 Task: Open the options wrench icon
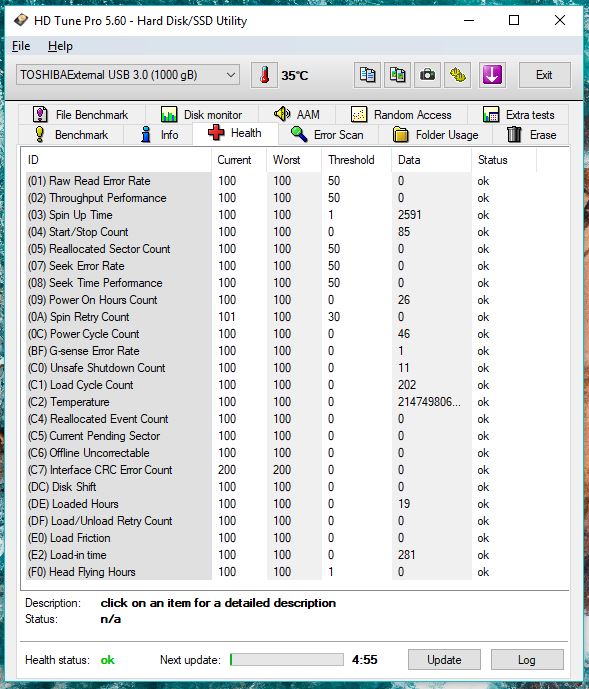tap(458, 75)
